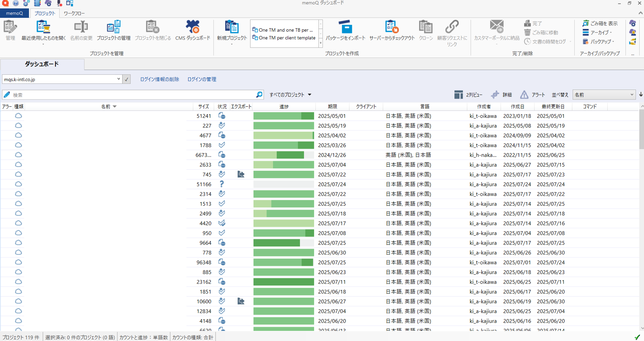Click the search magnifier icon
This screenshot has width=644, height=341.
[x=259, y=95]
